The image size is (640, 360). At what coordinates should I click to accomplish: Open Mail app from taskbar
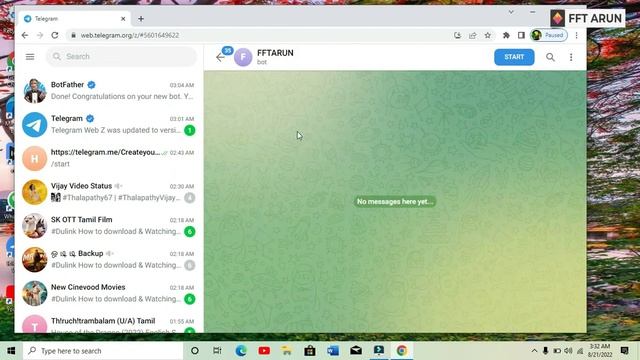coord(356,351)
